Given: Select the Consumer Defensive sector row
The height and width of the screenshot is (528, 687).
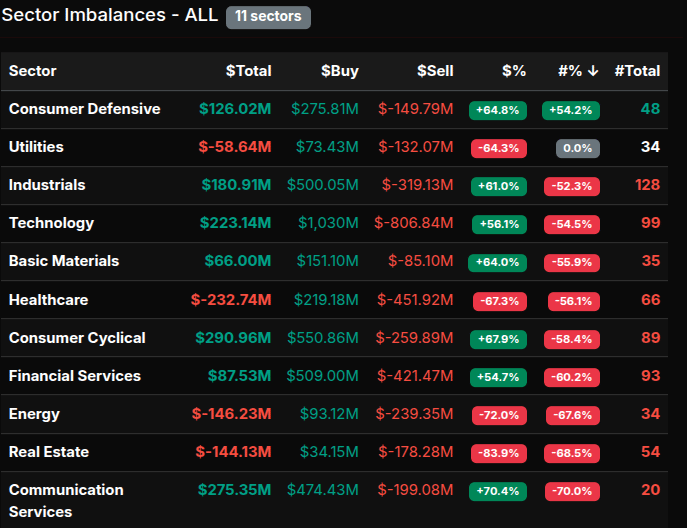Looking at the screenshot, I should point(84,109).
